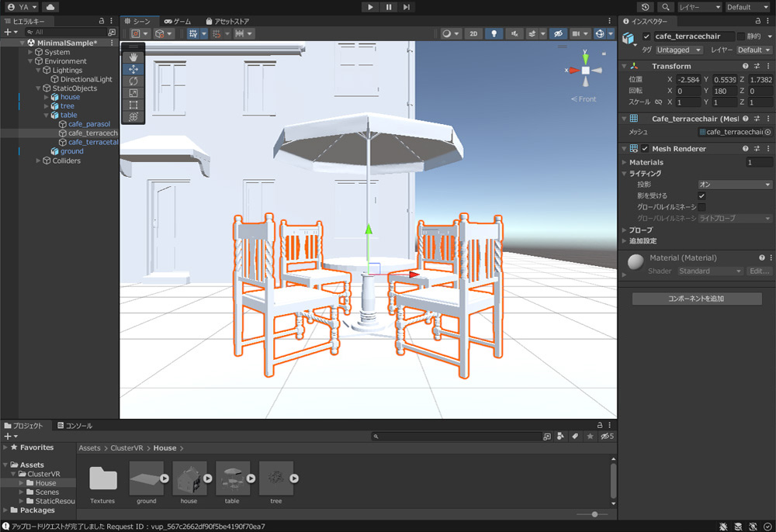Click the material Edit... button

click(759, 271)
